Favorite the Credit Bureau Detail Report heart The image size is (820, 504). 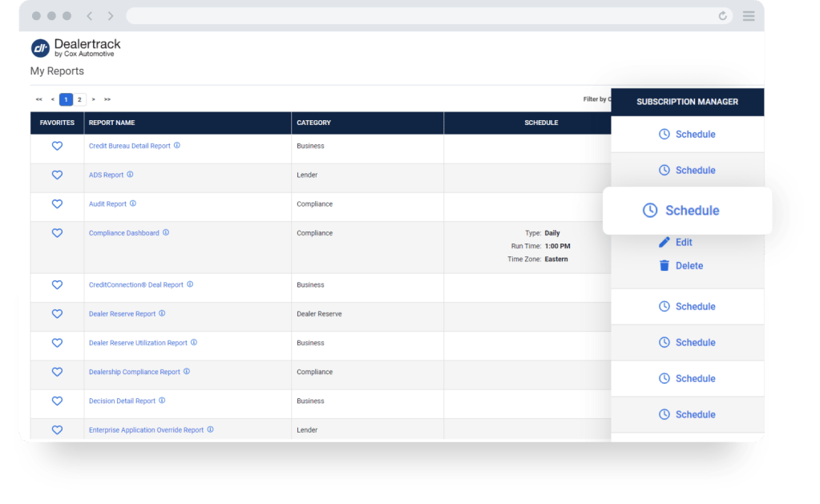57,146
